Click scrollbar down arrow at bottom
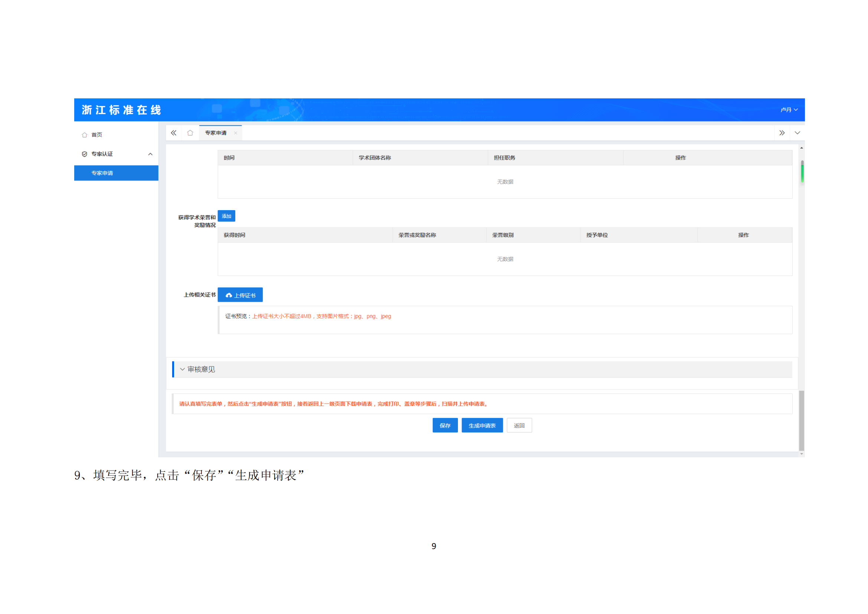The image size is (868, 614). 802,454
